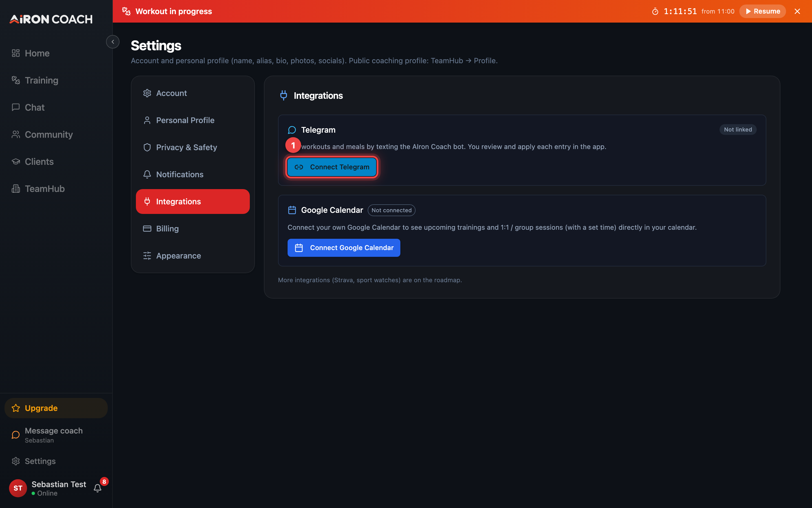812x508 pixels.
Task: Click the Telegram chat bubble icon
Action: pos(292,130)
